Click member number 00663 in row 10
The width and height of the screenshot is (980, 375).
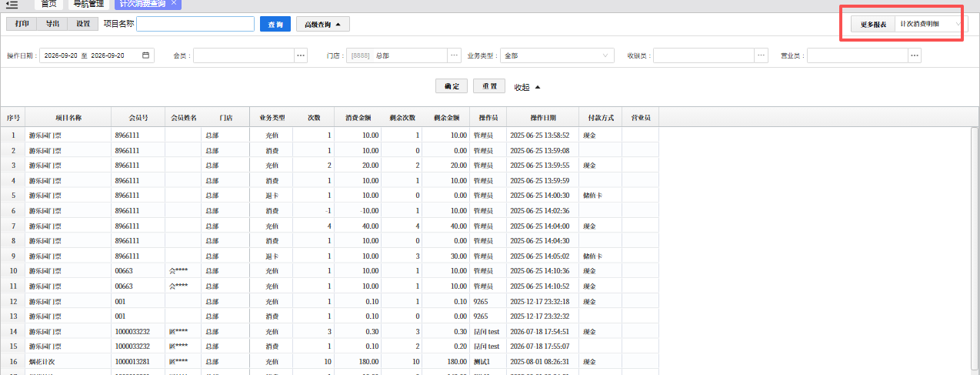(124, 271)
